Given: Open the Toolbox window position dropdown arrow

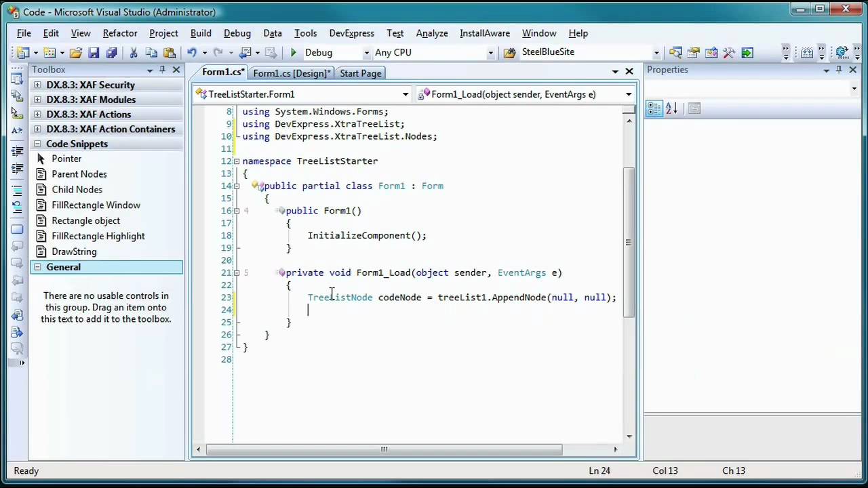Looking at the screenshot, I should click(150, 70).
